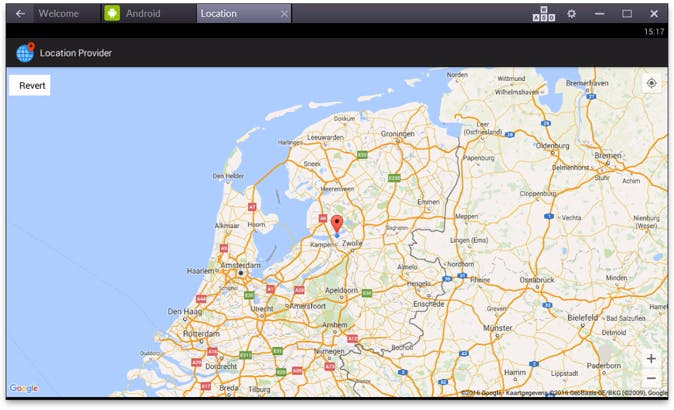Click the Oldenburg label
The width and height of the screenshot is (674, 410).
pos(552,146)
